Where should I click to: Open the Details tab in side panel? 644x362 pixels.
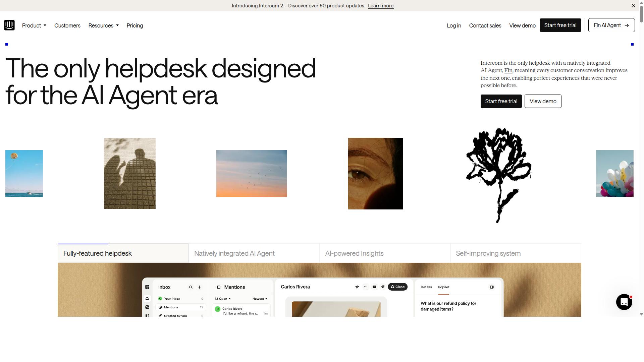pyautogui.click(x=426, y=287)
